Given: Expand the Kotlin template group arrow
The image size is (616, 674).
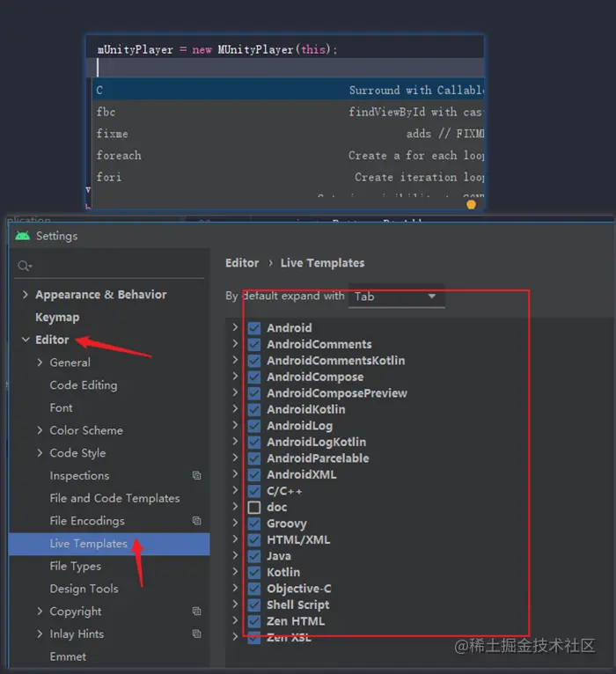Looking at the screenshot, I should click(235, 571).
